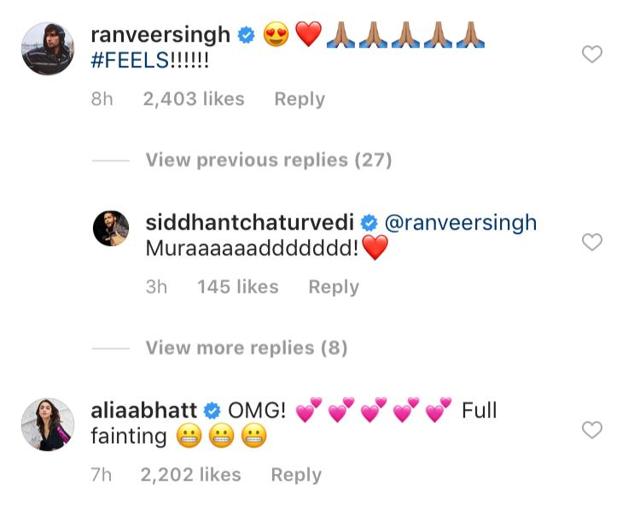Reply to ranveersingh's comment
640x515 pixels.
coord(300,99)
